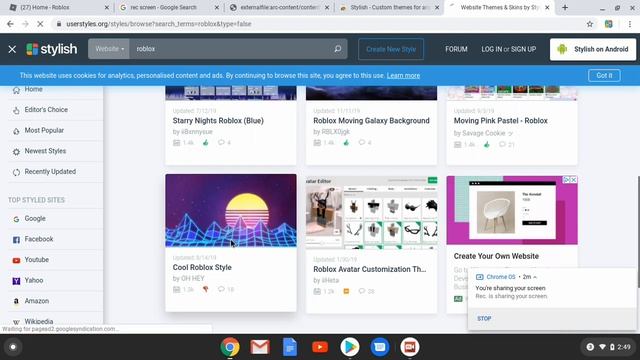The height and width of the screenshot is (360, 640).
Task: Click the thumbs-up icon on Starry Nights
Action: click(x=205, y=142)
